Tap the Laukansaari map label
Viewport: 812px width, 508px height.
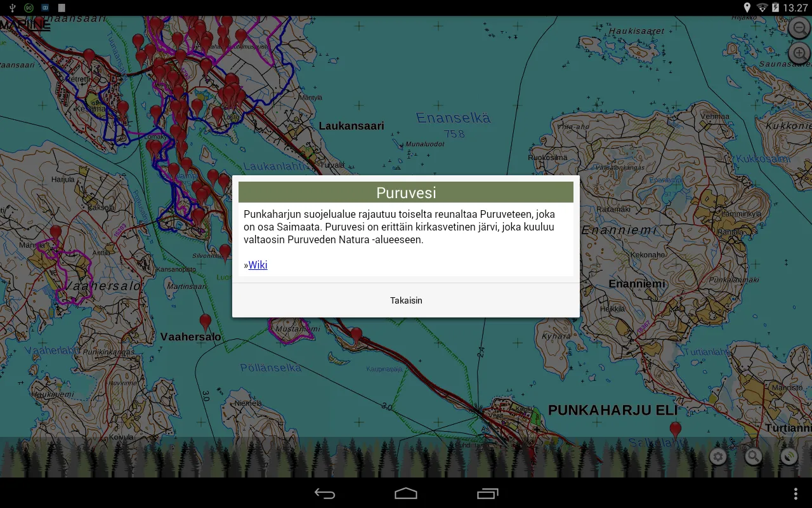pyautogui.click(x=351, y=126)
